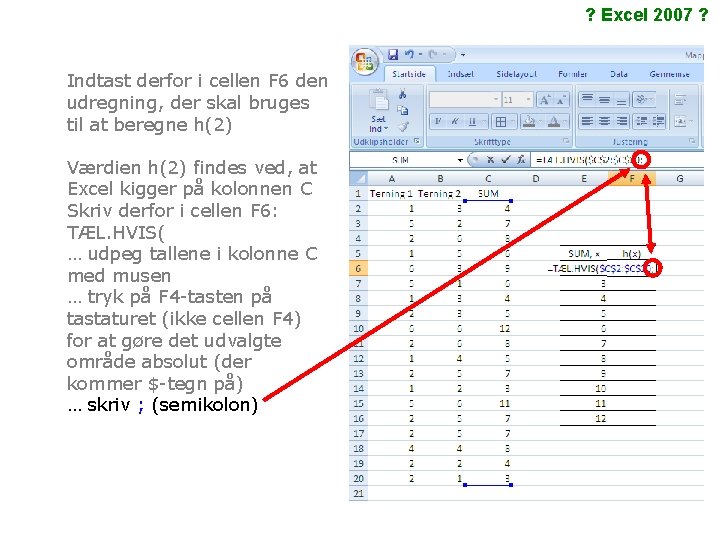Click the 'h(x)' label cell
This screenshot has width=720, height=540.
tap(632, 253)
